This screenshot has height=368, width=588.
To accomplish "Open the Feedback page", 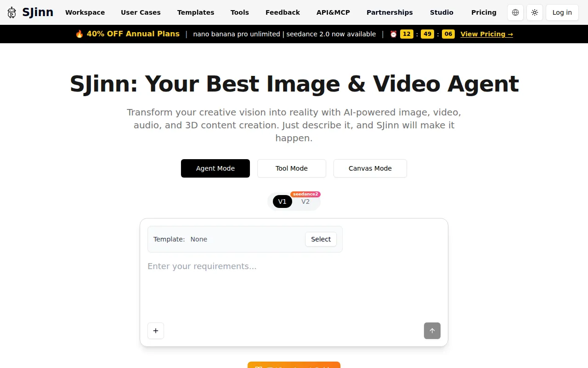I will [x=283, y=12].
